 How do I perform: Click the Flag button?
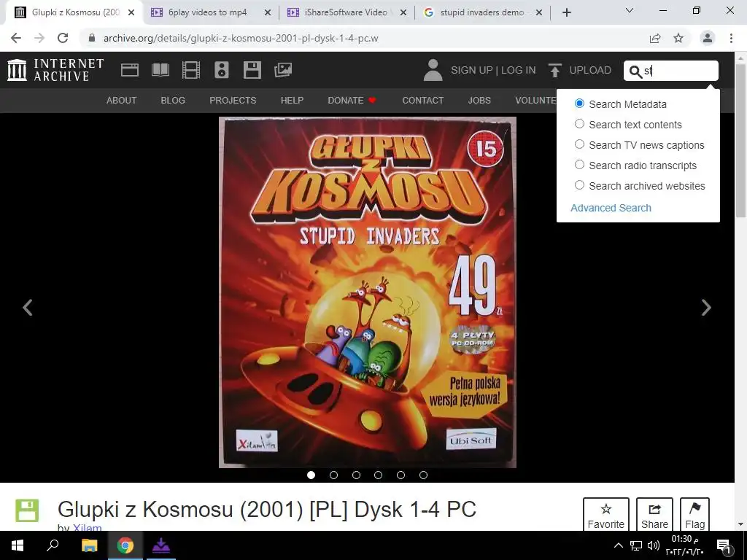[695, 515]
